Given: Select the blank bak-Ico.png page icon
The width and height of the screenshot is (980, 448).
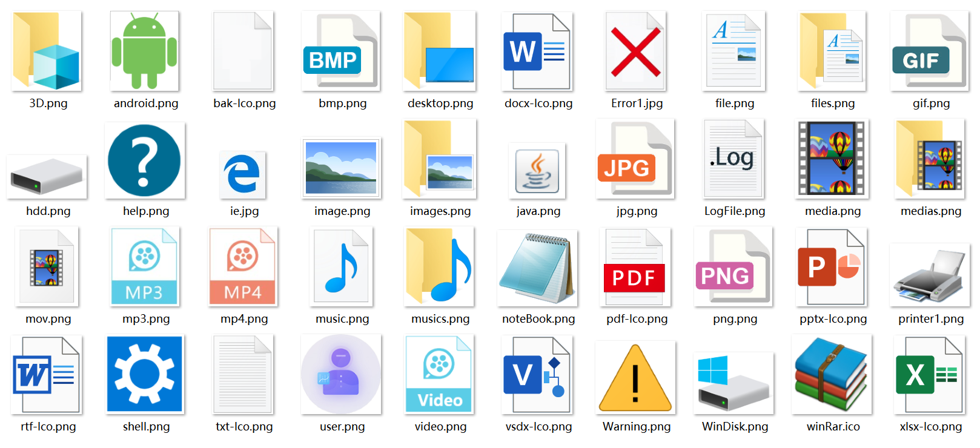Looking at the screenshot, I should tap(243, 51).
